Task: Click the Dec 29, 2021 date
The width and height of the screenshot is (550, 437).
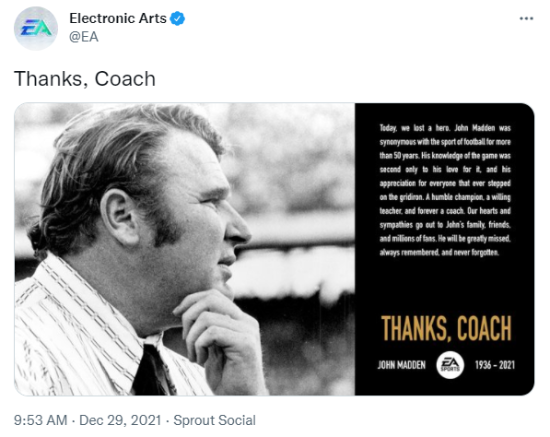Action: [x=120, y=420]
